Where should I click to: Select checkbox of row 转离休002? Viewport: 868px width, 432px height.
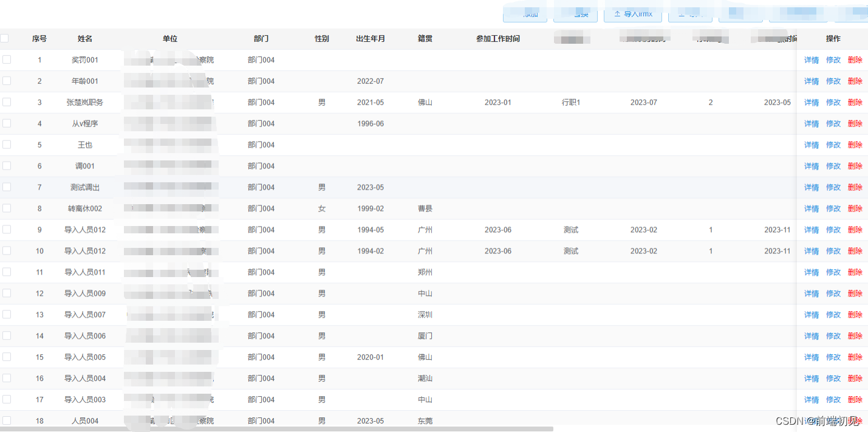coord(7,208)
